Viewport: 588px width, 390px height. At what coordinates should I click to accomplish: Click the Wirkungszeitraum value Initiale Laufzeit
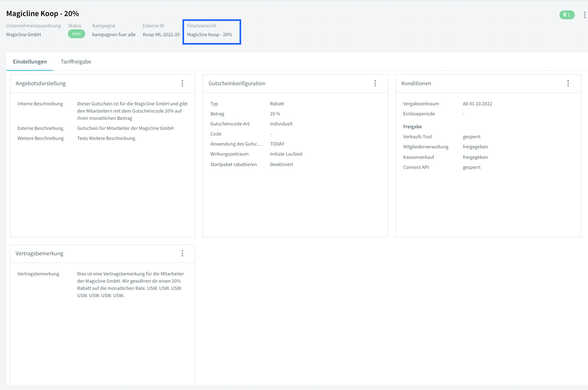[x=286, y=154]
